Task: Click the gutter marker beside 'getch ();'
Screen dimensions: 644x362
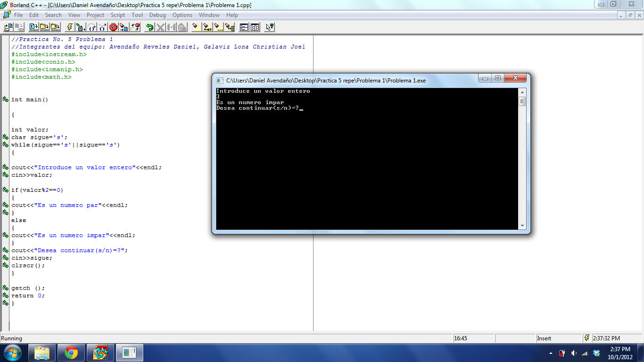Action: 5,288
